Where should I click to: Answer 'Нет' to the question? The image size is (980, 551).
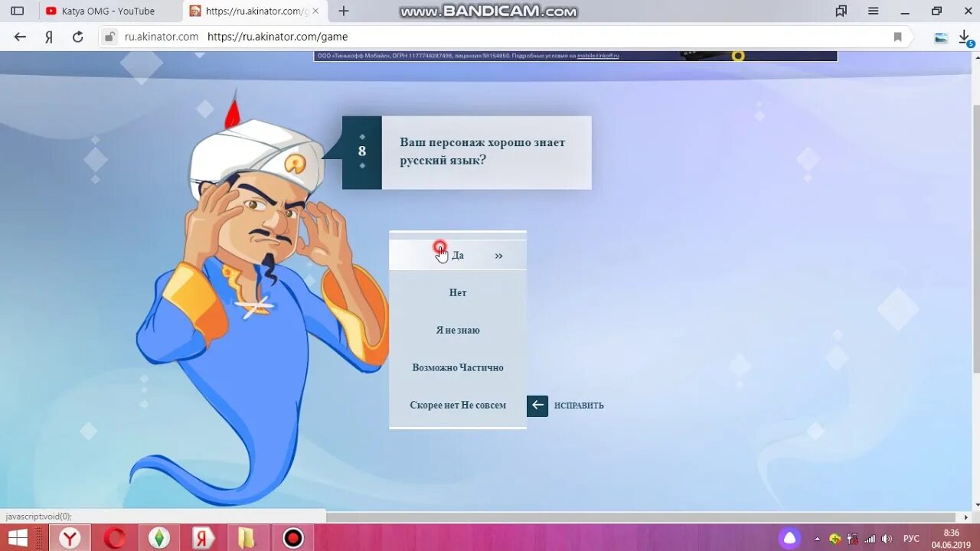pos(458,292)
